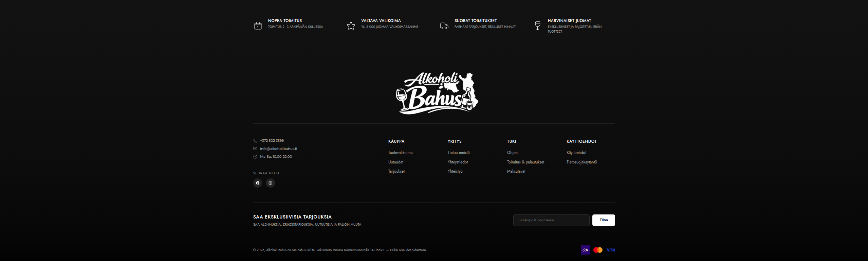This screenshot has height=261, width=868.
Task: Click the wine glass icon beside Harvinaiset Juomat
Action: pos(537,26)
